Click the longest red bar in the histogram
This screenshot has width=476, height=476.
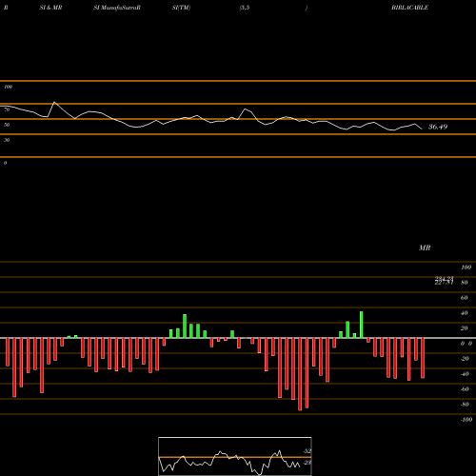[300, 374]
